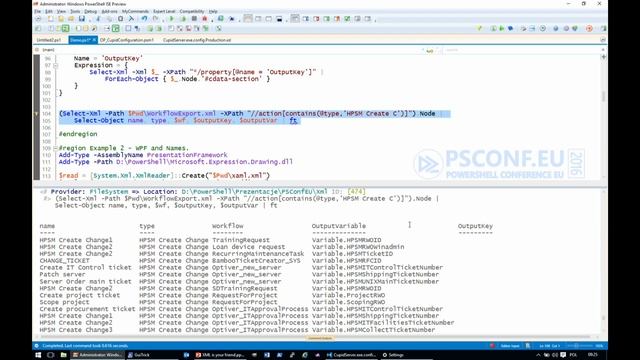Click the Cortana search circle in the taskbar
The width and height of the screenshot is (640, 360).
coord(51,355)
